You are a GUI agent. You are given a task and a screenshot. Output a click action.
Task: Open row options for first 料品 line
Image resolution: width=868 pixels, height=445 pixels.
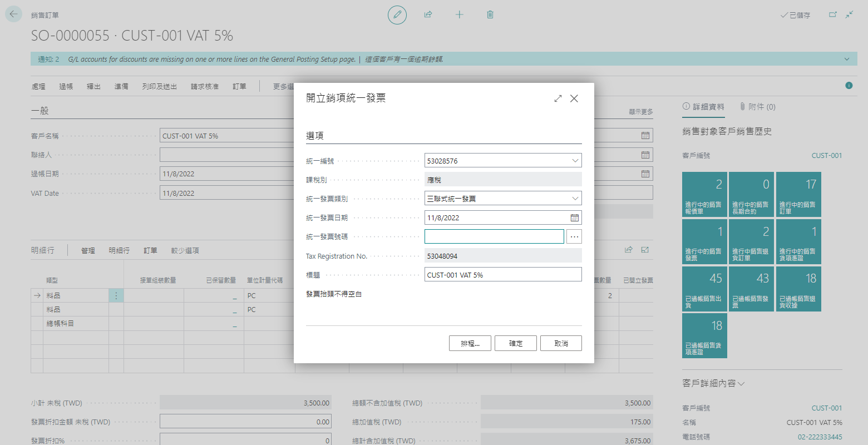(x=116, y=296)
